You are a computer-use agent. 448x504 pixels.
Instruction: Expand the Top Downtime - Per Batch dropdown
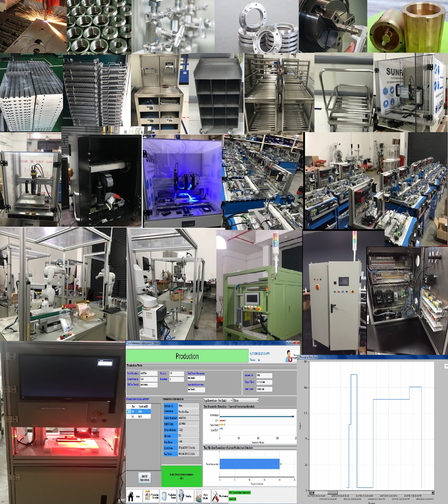218,400
